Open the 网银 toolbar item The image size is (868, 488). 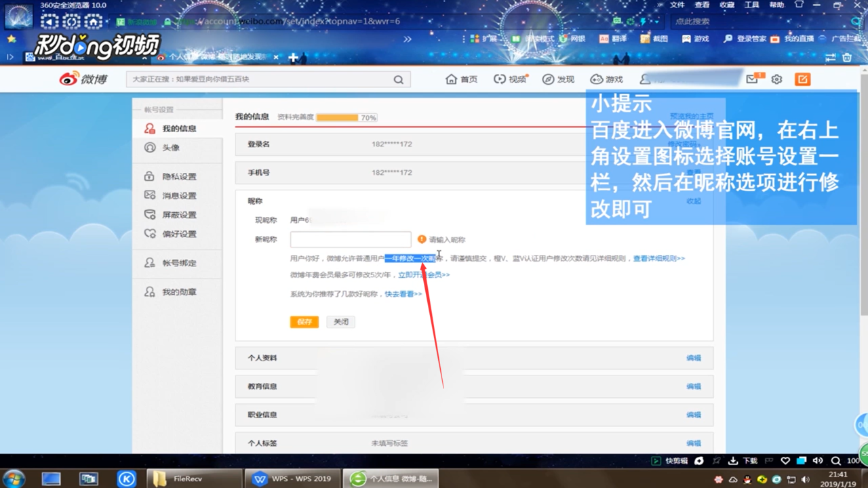click(x=572, y=39)
